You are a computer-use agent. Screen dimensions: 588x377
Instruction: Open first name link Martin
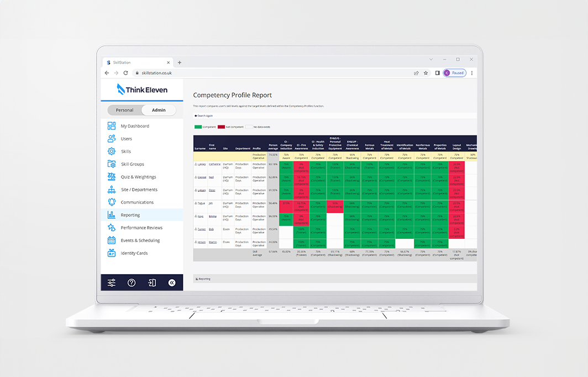213,242
